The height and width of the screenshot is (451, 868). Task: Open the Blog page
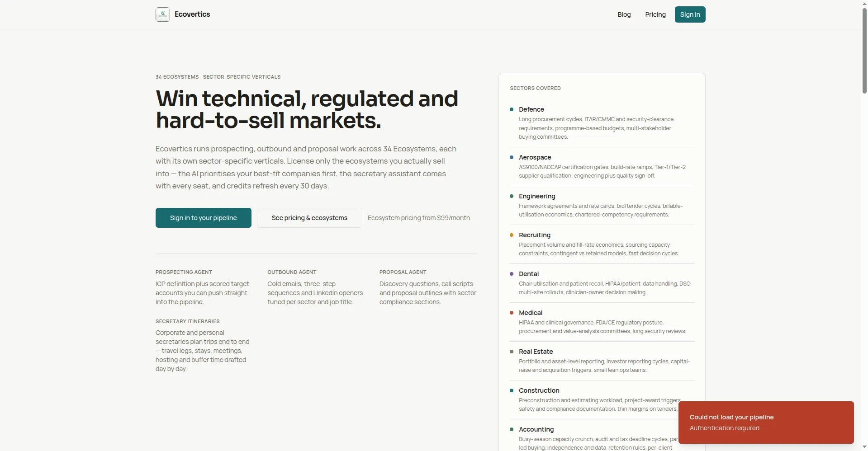(x=624, y=14)
